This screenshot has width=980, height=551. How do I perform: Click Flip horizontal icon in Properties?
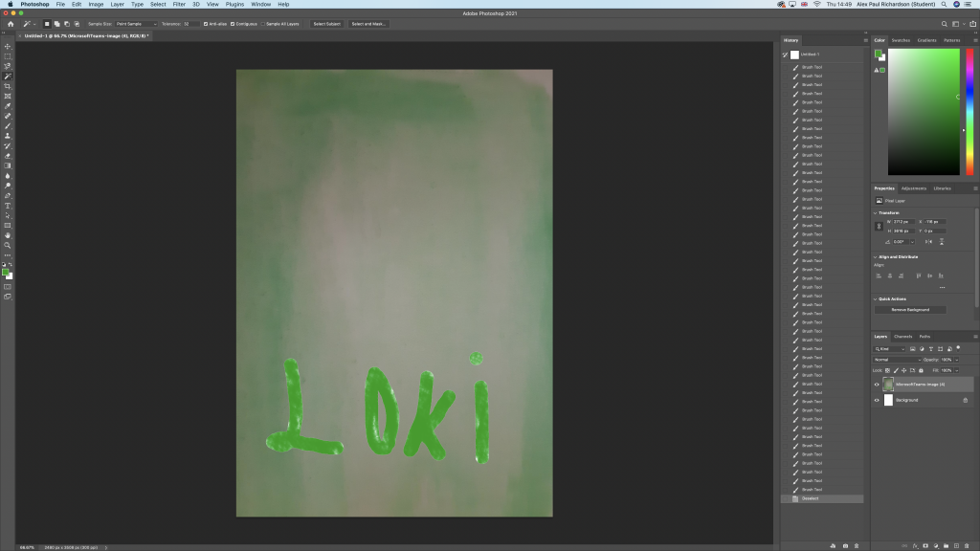(928, 242)
